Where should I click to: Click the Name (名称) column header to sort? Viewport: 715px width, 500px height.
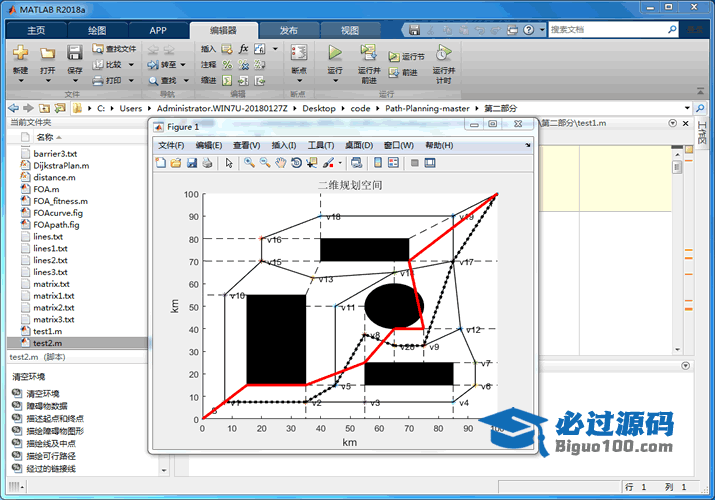coord(45,137)
